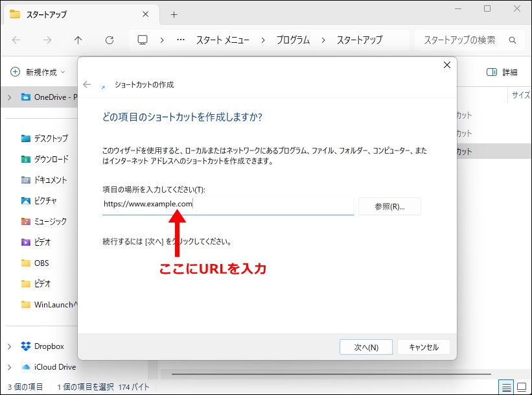
Task: Open the breadcrumb ellipsis menu
Action: pyautogui.click(x=179, y=40)
